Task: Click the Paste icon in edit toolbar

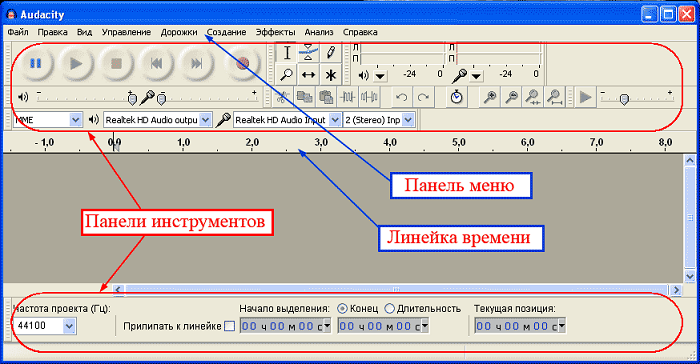Action: click(326, 97)
